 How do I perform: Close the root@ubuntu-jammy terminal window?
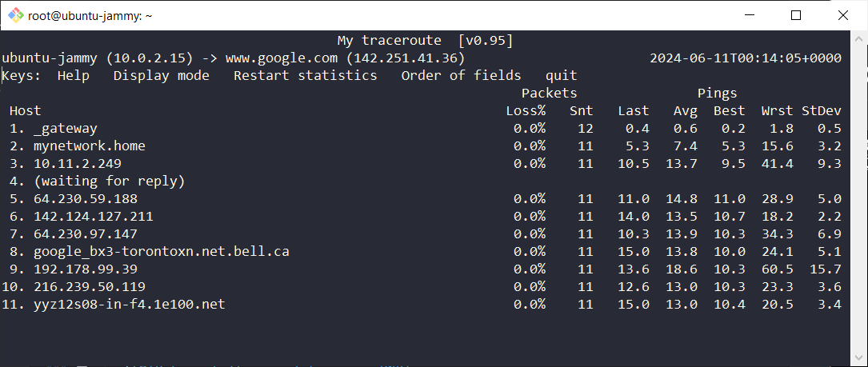point(842,15)
